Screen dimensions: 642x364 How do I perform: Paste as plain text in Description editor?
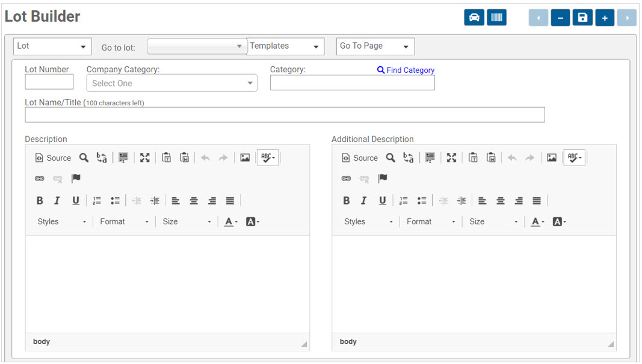pos(166,158)
